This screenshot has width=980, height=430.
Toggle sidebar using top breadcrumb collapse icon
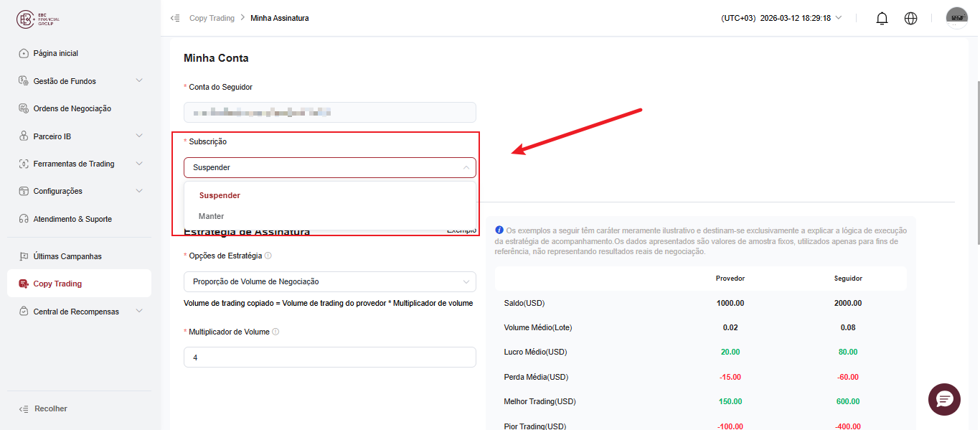(x=175, y=18)
